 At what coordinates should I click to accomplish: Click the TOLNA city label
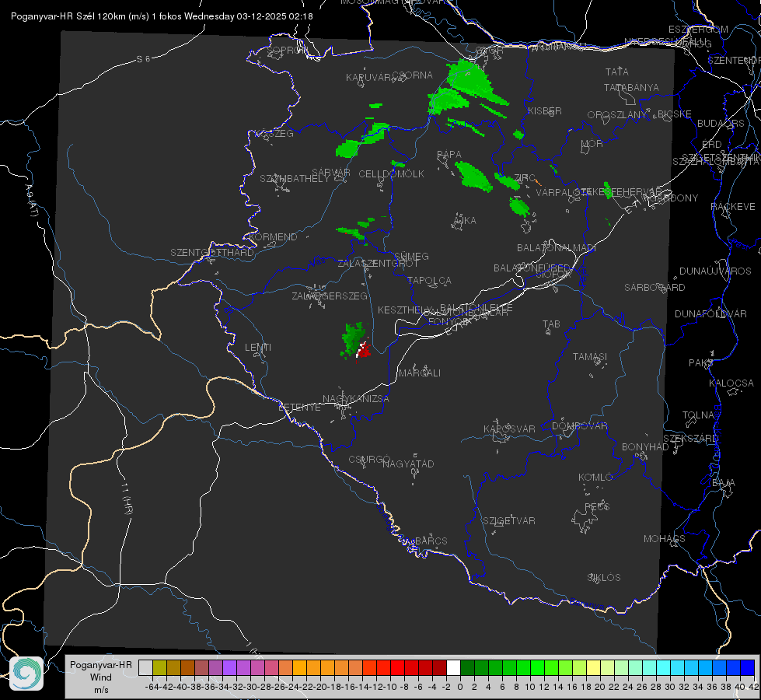coord(698,415)
